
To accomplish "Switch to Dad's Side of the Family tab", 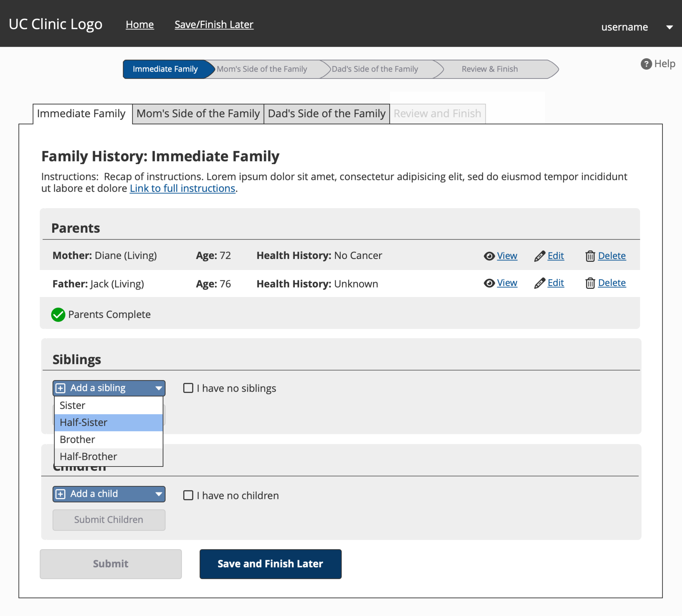I will click(327, 114).
